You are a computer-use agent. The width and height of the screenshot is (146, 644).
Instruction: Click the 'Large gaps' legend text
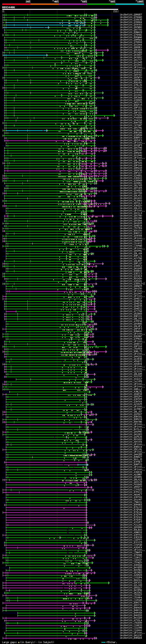pos(10,642)
